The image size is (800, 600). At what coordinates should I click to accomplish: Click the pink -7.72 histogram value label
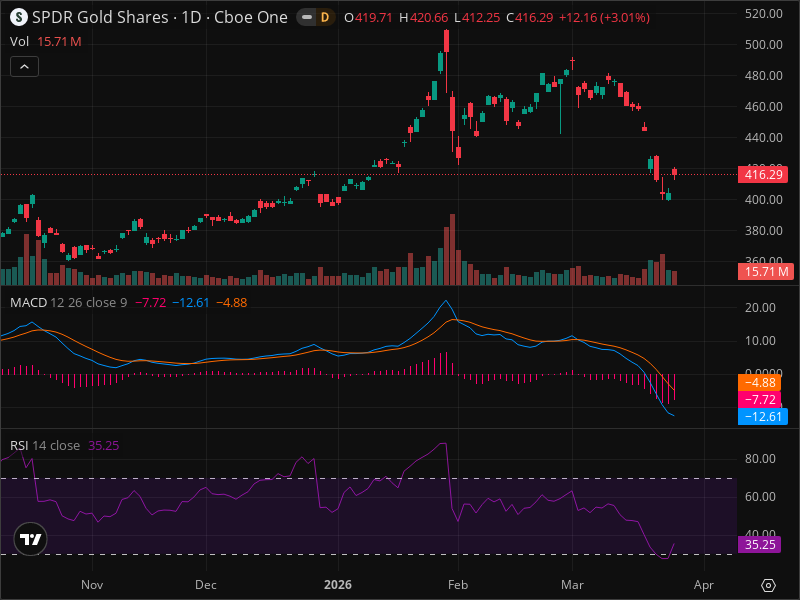point(760,399)
